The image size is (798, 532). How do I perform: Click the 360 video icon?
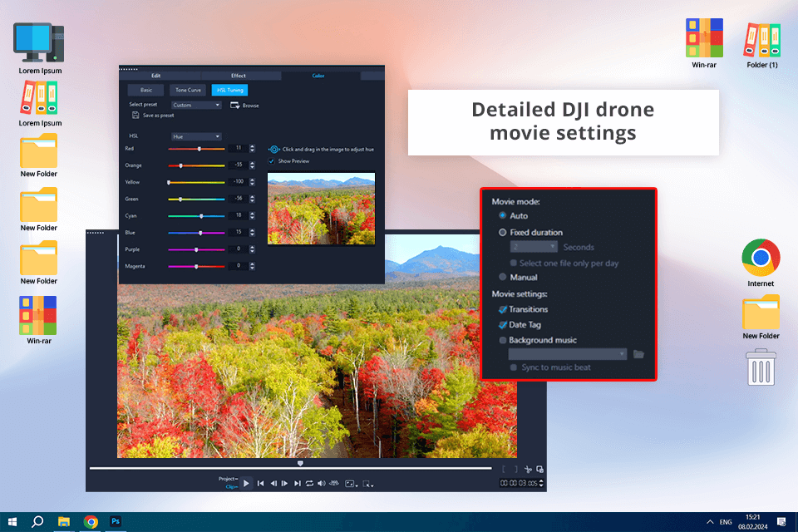[x=334, y=483]
